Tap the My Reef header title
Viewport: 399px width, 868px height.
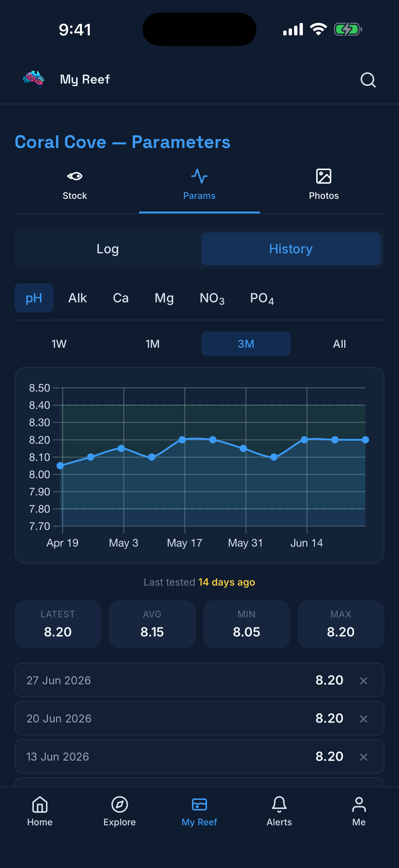coord(85,80)
